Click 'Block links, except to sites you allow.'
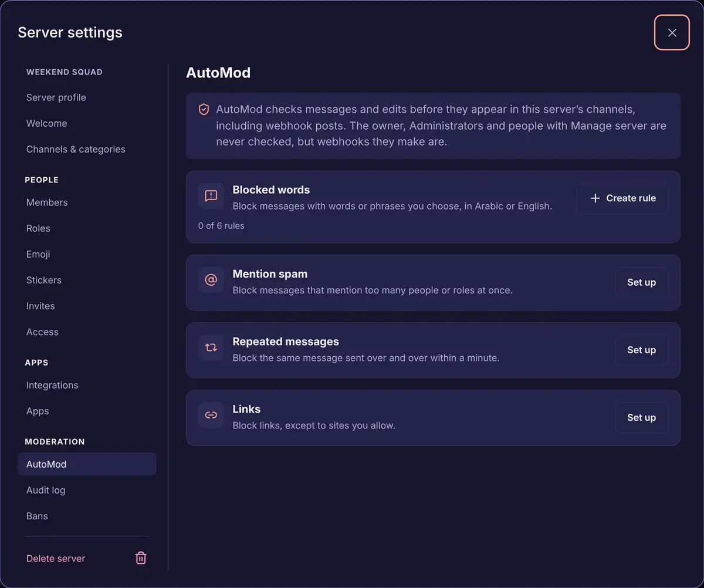This screenshot has height=588, width=704. click(314, 425)
